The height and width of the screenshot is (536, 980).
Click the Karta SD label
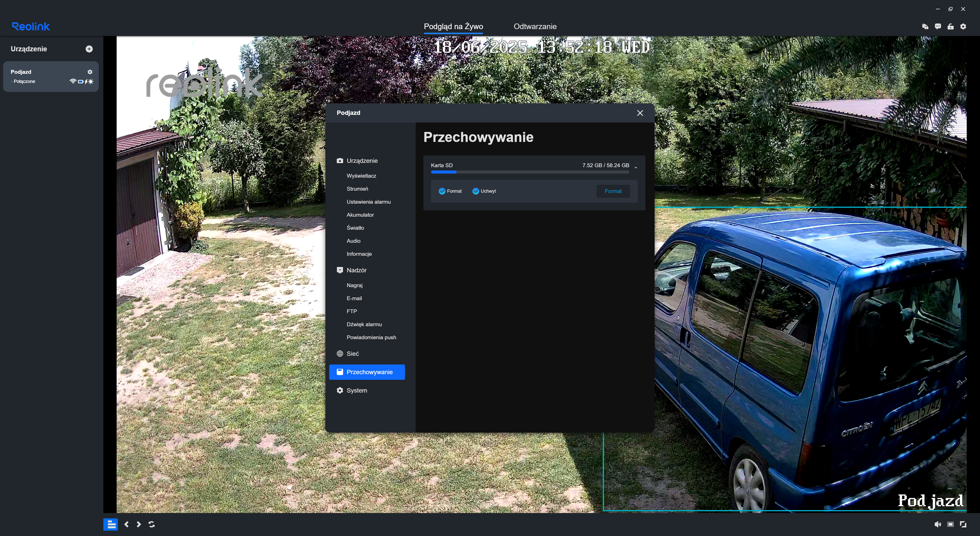tap(441, 165)
